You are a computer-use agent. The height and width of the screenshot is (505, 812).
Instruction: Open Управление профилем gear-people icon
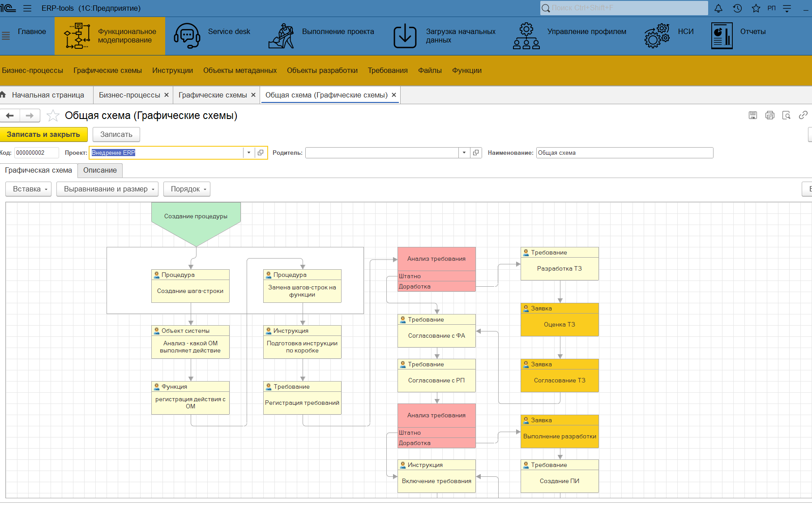tap(526, 36)
